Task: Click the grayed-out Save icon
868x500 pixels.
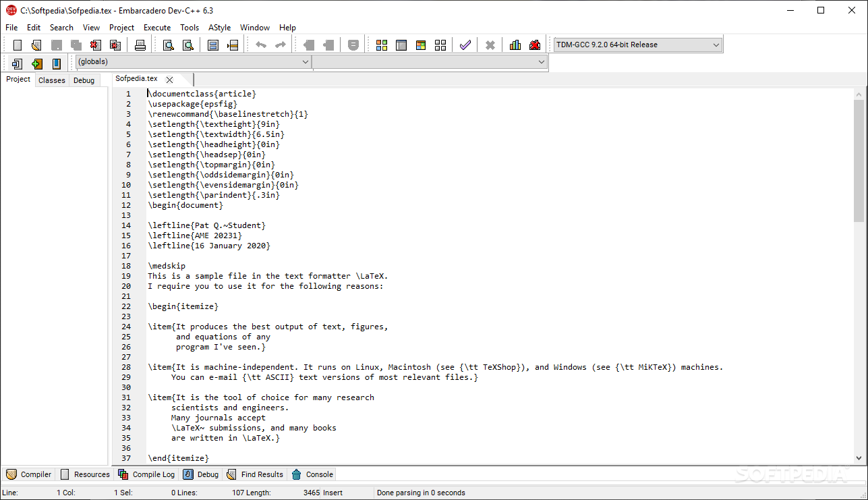Action: (57, 45)
